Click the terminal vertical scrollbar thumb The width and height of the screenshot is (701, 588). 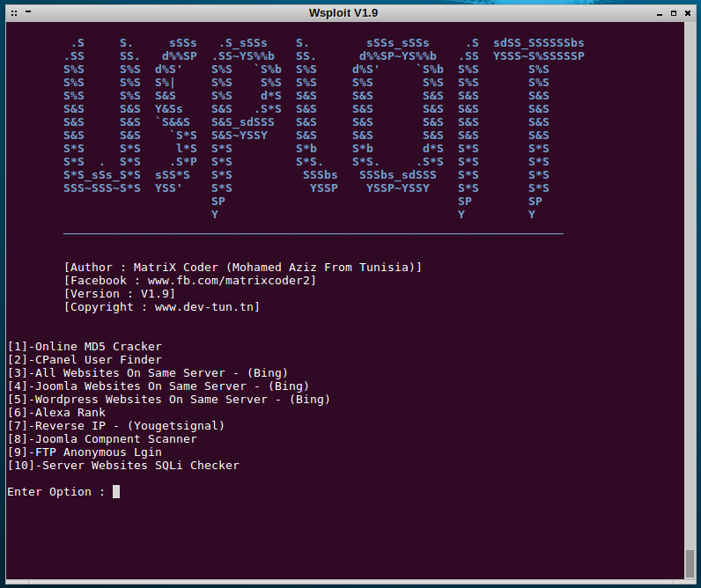tap(690, 563)
